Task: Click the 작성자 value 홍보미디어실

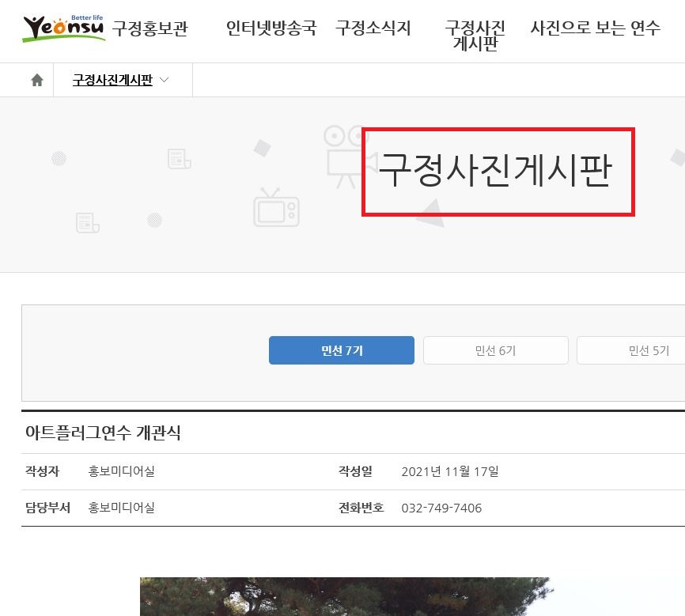Action: tap(122, 471)
